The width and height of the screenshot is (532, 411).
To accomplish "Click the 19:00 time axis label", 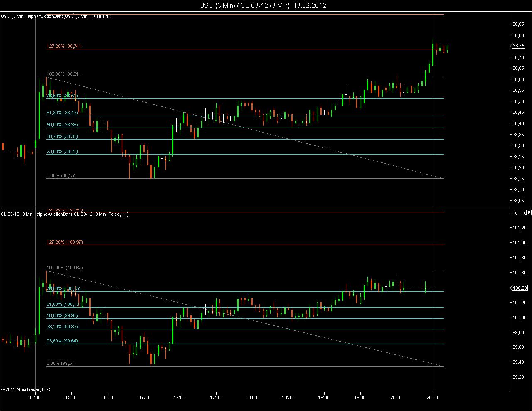I will click(324, 397).
